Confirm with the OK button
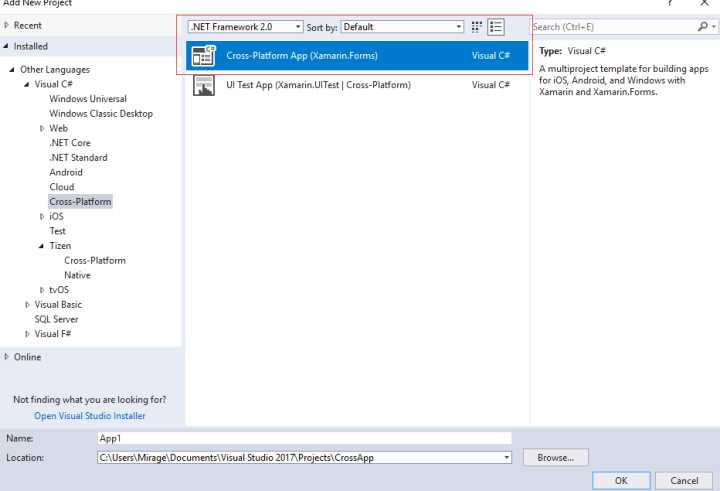Screen dimensions: 720x491 click(x=621, y=480)
